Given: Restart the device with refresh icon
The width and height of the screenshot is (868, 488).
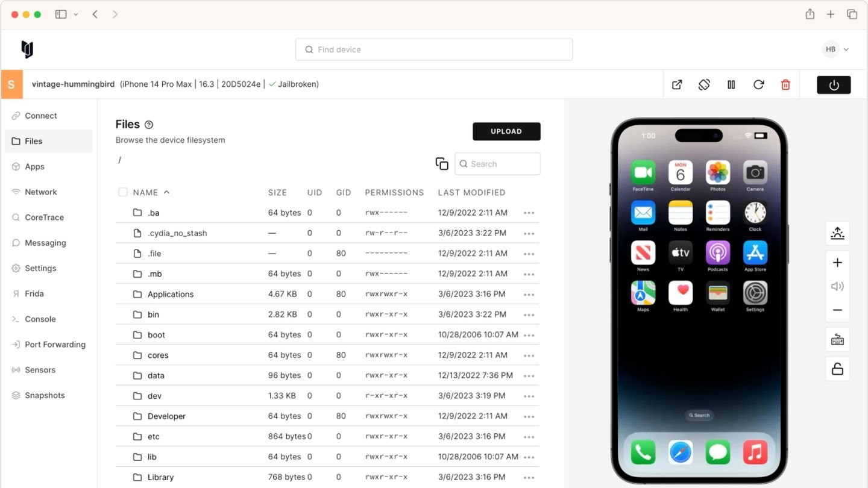Looking at the screenshot, I should point(758,85).
